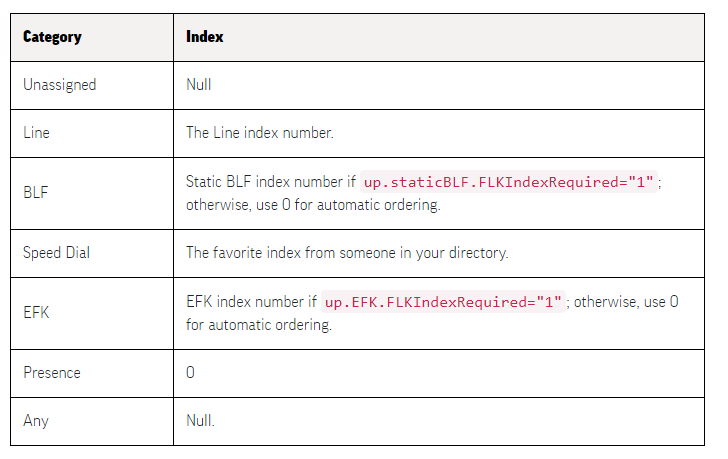Click the 0 value for Presence
Viewport: 728px width, 459px height.
tap(190, 373)
